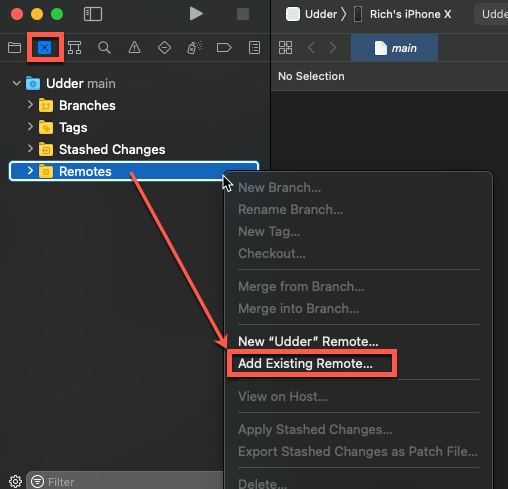Stop the running task button

(x=243, y=14)
